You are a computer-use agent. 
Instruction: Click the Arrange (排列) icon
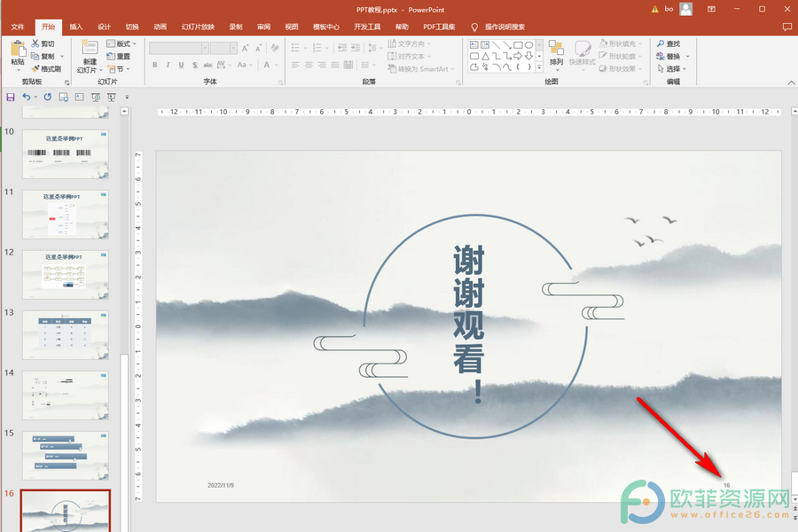point(556,49)
